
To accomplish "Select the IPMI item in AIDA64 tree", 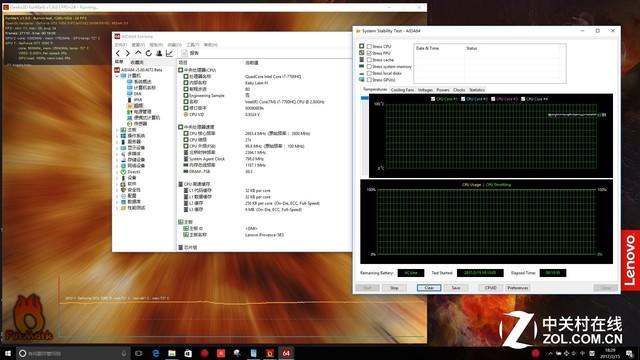I will tap(134, 100).
